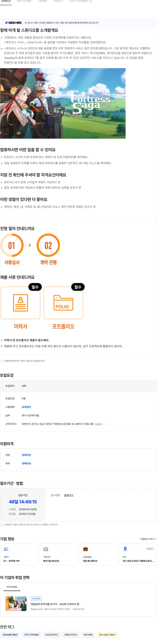Open 지도보기 next to 근무지주소

pyautogui.click(x=98, y=424)
